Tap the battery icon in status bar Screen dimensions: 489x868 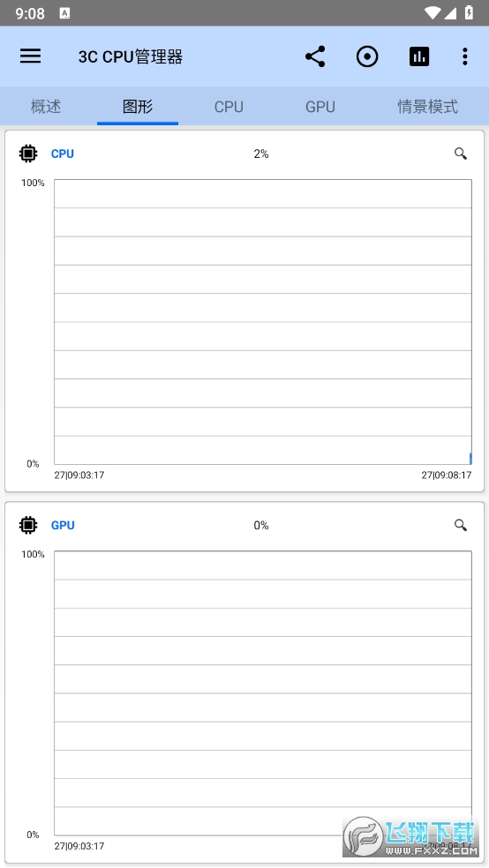pyautogui.click(x=469, y=12)
